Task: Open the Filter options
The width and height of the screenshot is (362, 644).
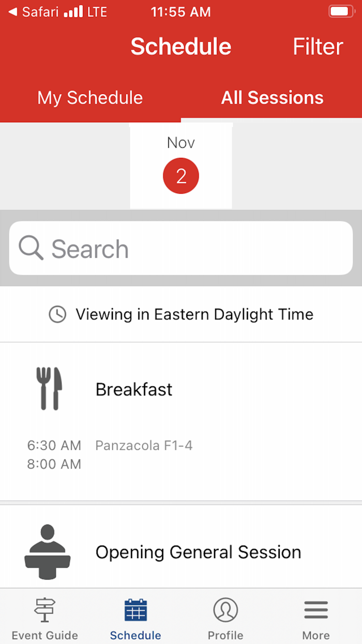Action: (x=318, y=47)
